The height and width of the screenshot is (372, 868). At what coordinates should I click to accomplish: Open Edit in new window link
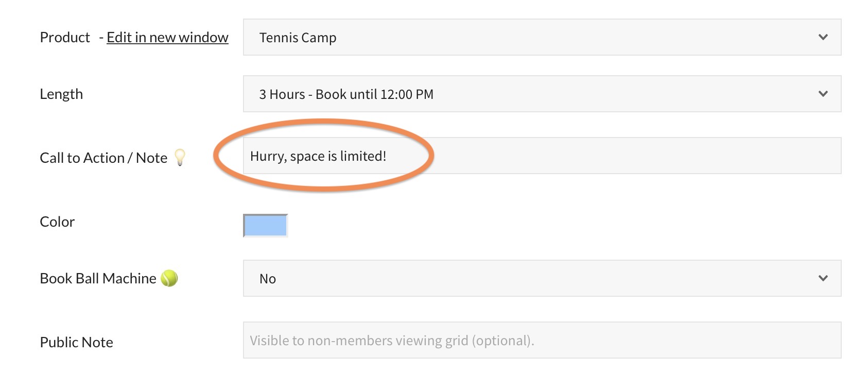(167, 38)
